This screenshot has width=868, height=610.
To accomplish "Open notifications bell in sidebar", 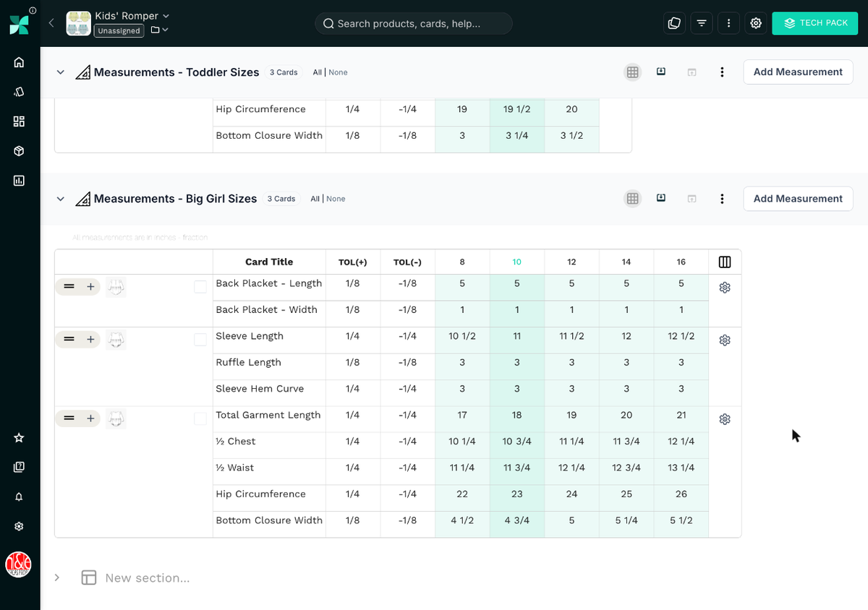I will click(x=20, y=497).
